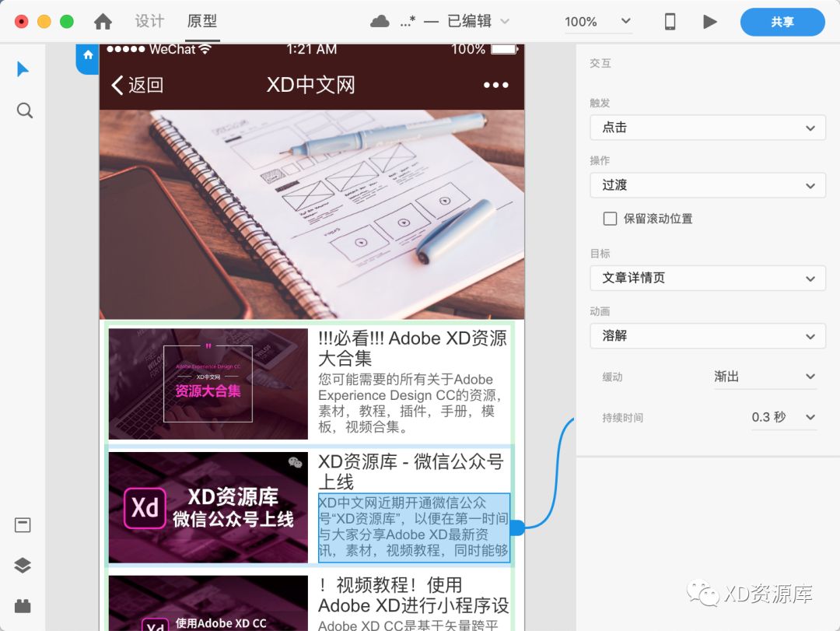This screenshot has height=631, width=840.
Task: Click the 返回 back text
Action: 145,85
